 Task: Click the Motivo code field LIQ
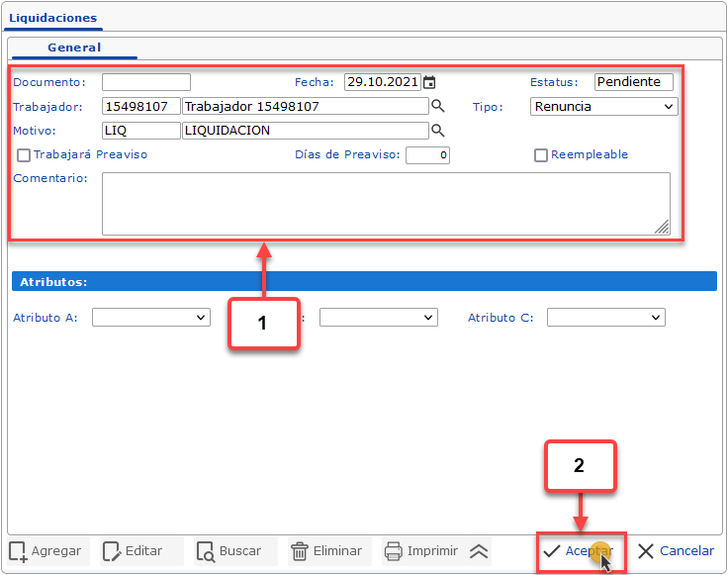[x=141, y=131]
